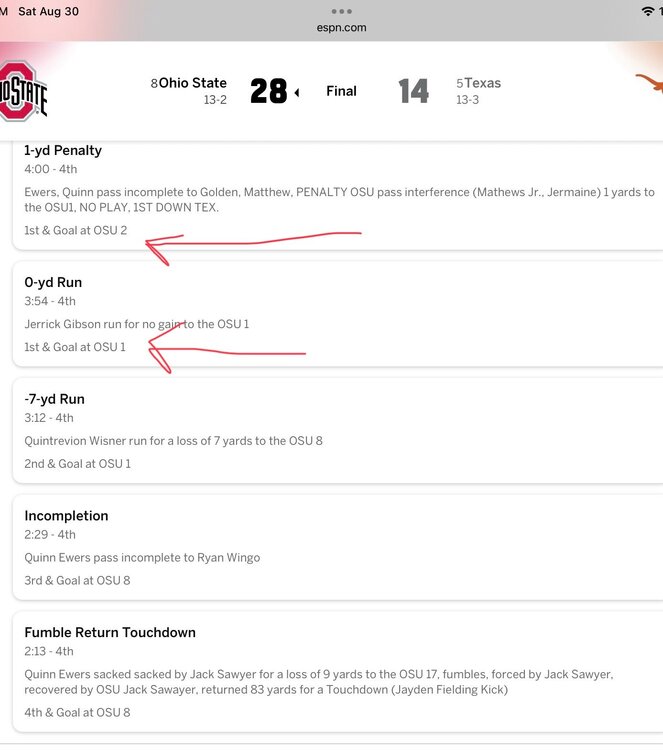Tap the Ohio State Buckeyes logo
The image size is (663, 750).
pos(22,92)
